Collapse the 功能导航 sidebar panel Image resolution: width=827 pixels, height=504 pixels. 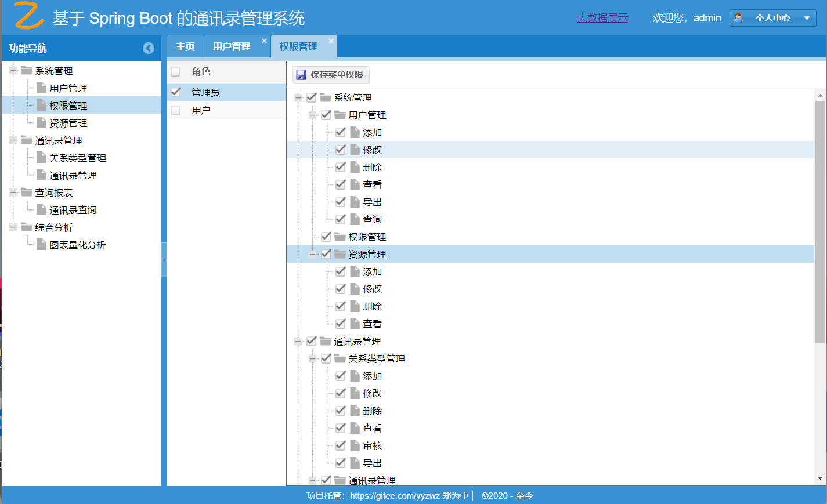tap(149, 48)
